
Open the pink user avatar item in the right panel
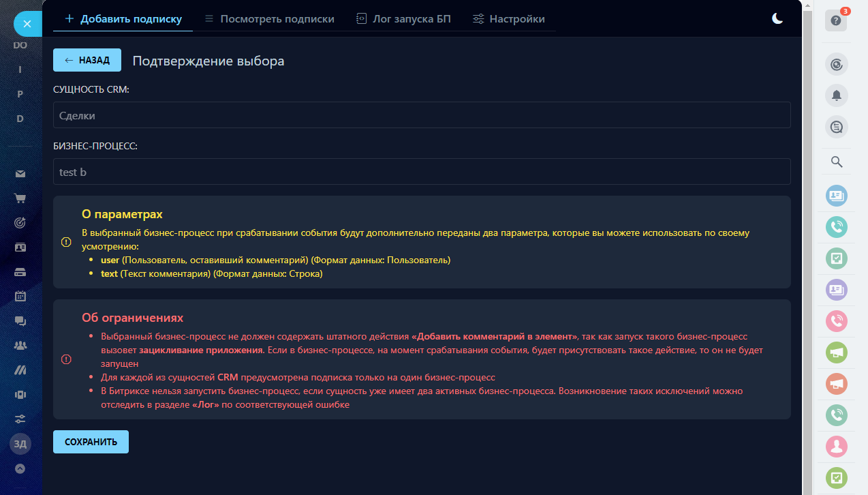coord(836,446)
